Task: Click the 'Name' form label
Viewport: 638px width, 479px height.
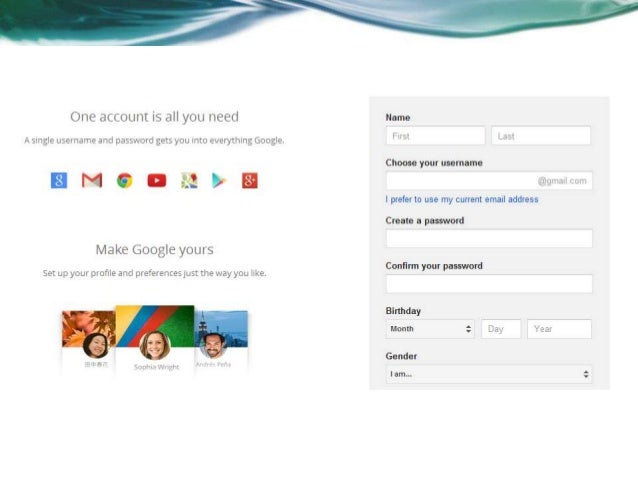Action: point(398,118)
